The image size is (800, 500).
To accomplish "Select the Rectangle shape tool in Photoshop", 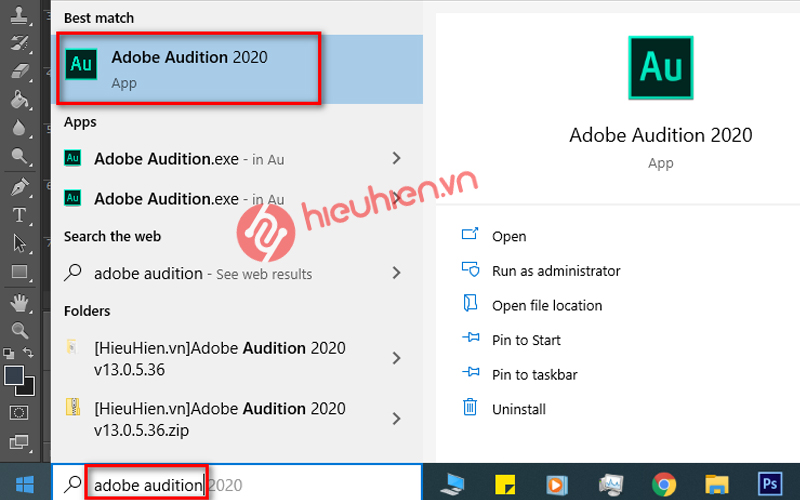I will [x=19, y=271].
